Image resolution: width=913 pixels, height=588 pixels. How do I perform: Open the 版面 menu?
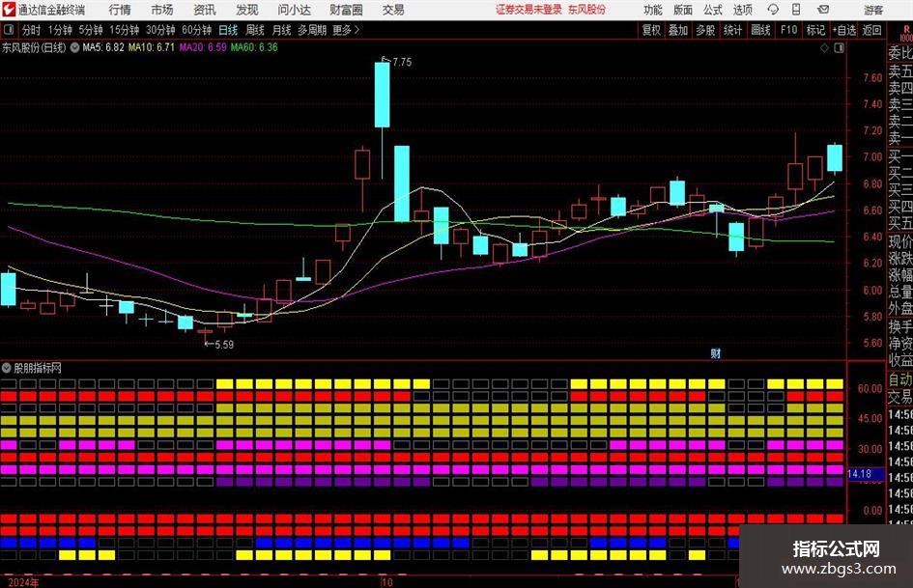(x=682, y=10)
